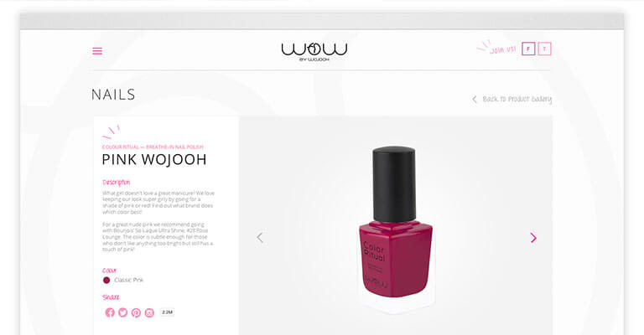Share the product on Pinterest

[x=136, y=313]
